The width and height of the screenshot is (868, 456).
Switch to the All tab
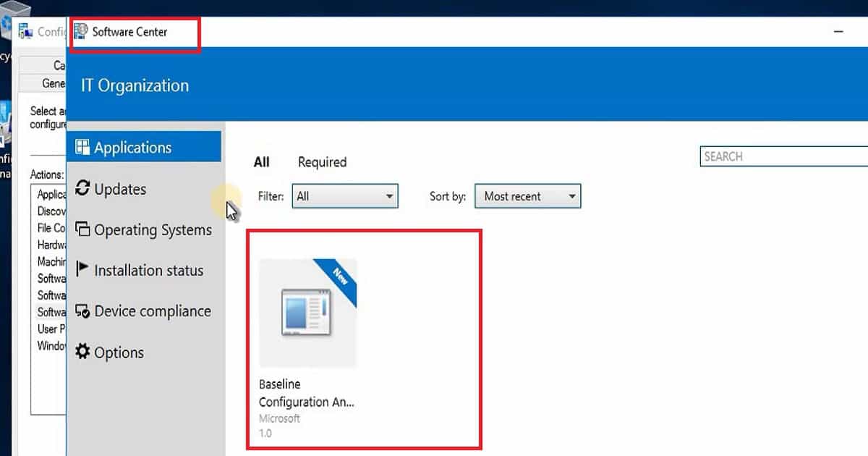(x=261, y=162)
